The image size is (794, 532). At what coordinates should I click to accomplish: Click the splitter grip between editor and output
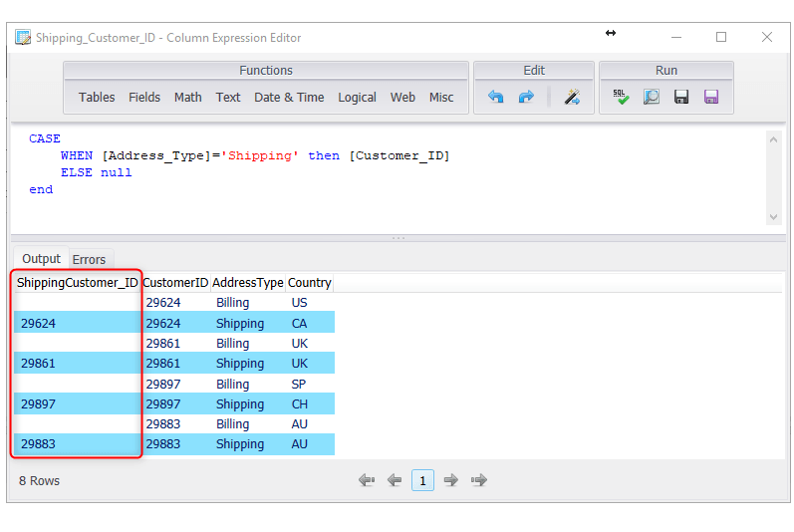coord(398,238)
